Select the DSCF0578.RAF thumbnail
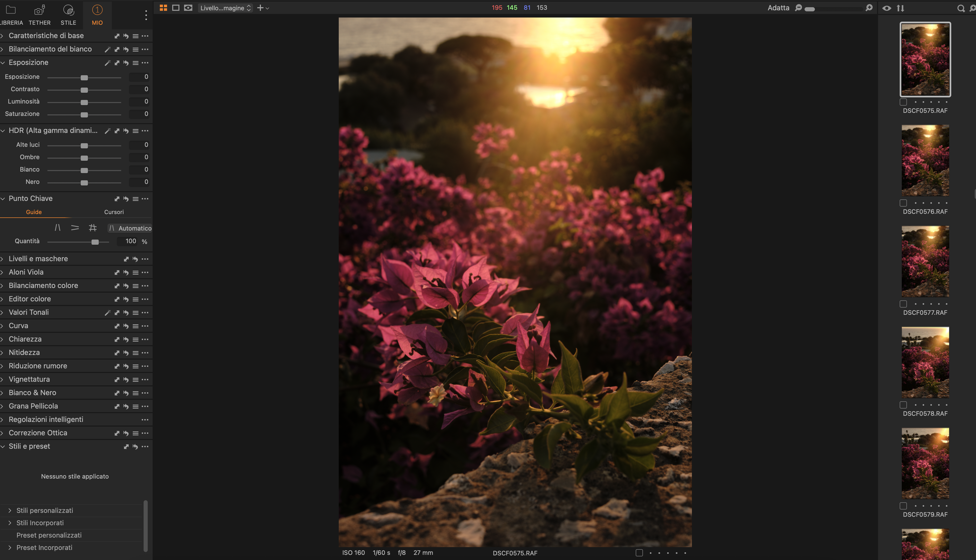The width and height of the screenshot is (976, 560). coord(925,362)
